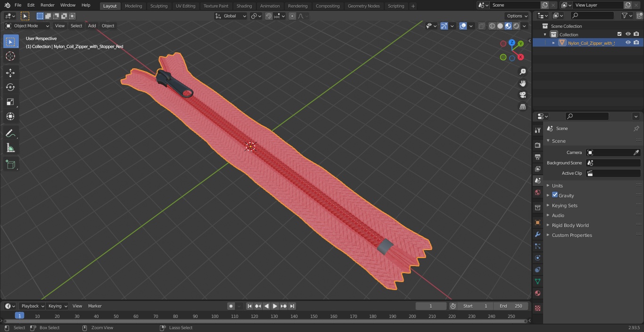Activate the Rotate tool
The height and width of the screenshot is (332, 644).
[10, 87]
